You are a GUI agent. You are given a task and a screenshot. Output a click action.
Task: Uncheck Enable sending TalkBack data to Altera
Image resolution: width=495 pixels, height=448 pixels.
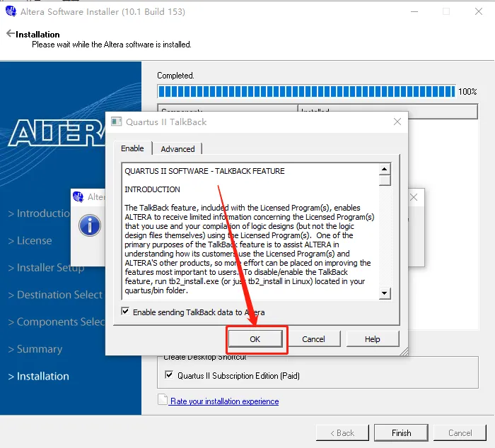(125, 312)
